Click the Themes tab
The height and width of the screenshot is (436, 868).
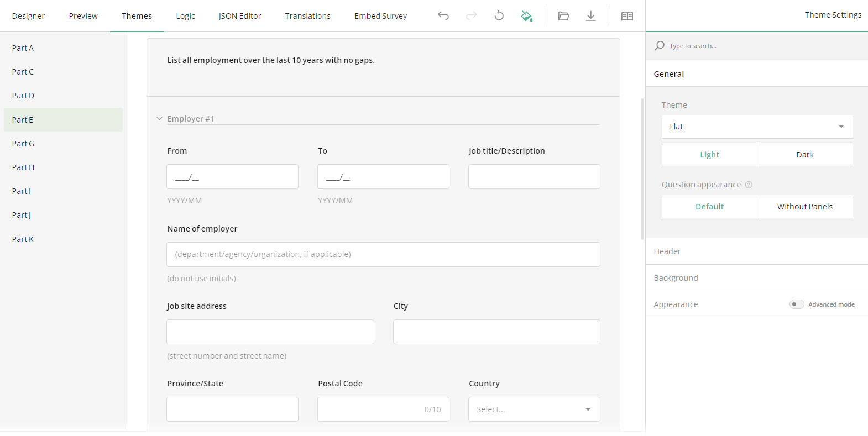point(137,16)
